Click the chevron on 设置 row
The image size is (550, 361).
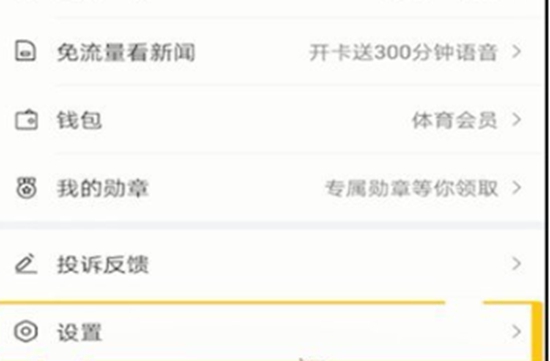516,331
